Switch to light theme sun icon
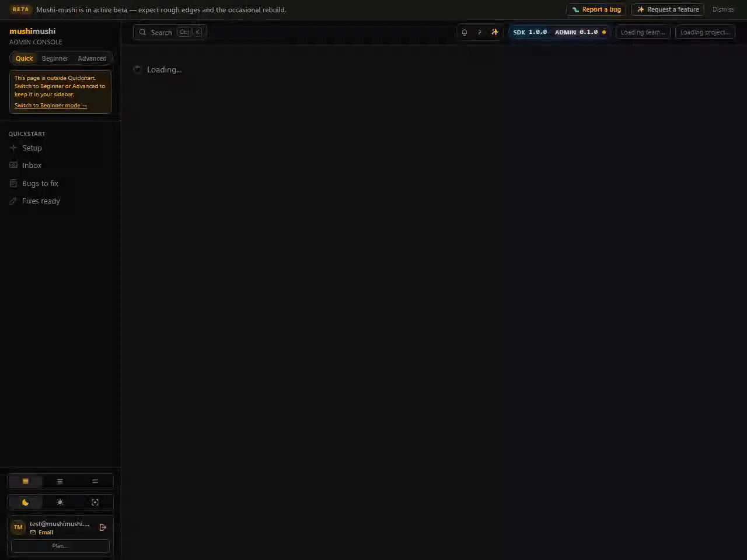Screen dimensions: 747x560 [60, 502]
